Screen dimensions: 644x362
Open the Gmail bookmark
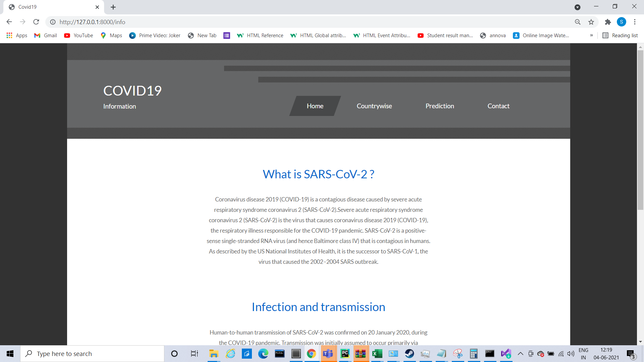pyautogui.click(x=46, y=36)
